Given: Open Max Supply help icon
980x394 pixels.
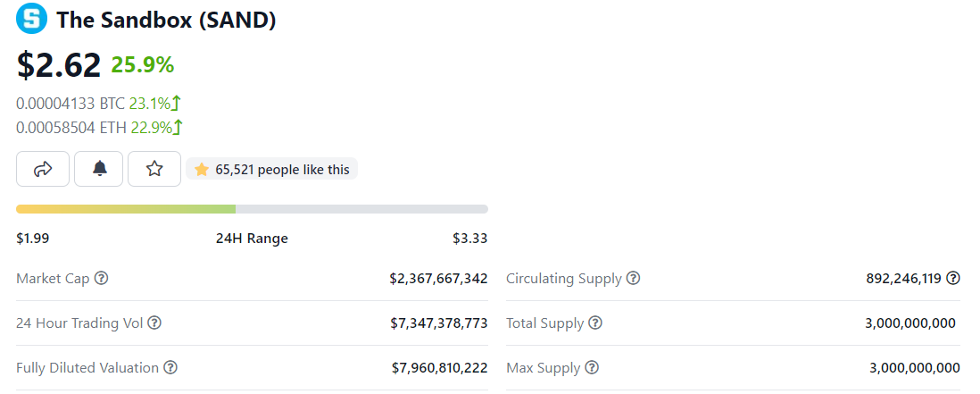Looking at the screenshot, I should coord(592,368).
